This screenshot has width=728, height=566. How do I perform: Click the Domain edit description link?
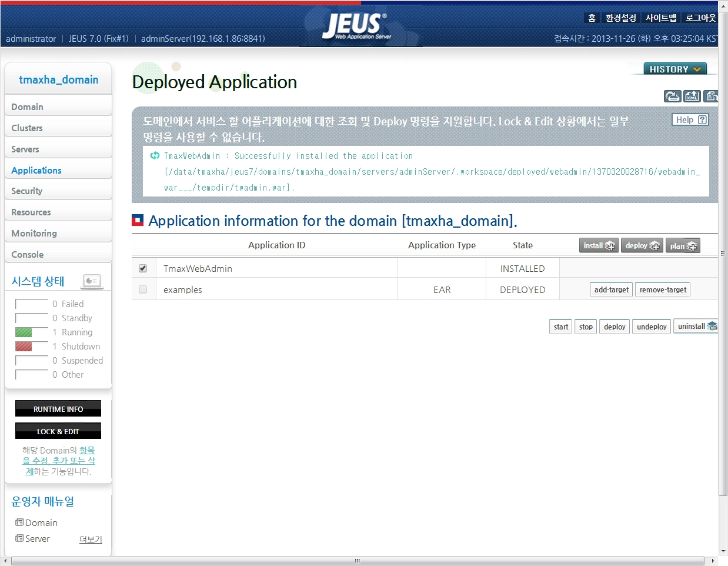coord(60,461)
